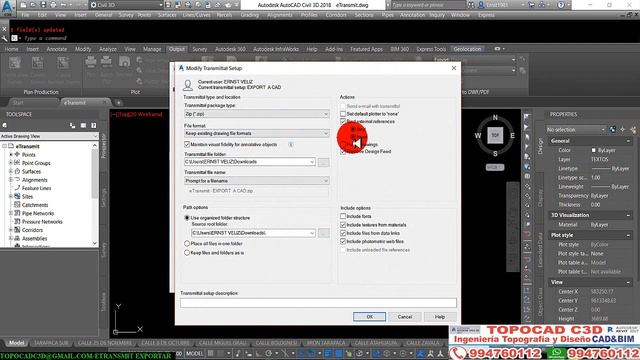Viewport: 640px width, 360px height.
Task: Open the Transmittal package type dropdown
Action: click(x=256, y=114)
